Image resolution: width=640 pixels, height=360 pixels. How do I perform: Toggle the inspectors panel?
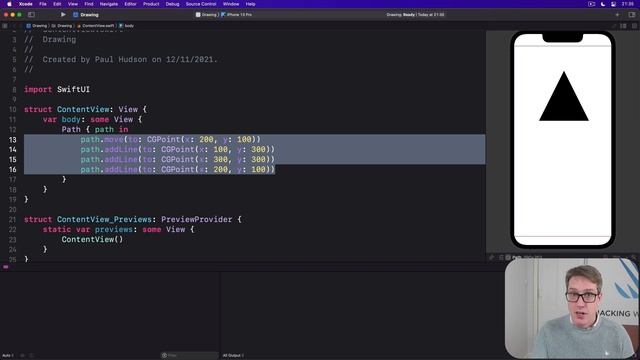[632, 15]
